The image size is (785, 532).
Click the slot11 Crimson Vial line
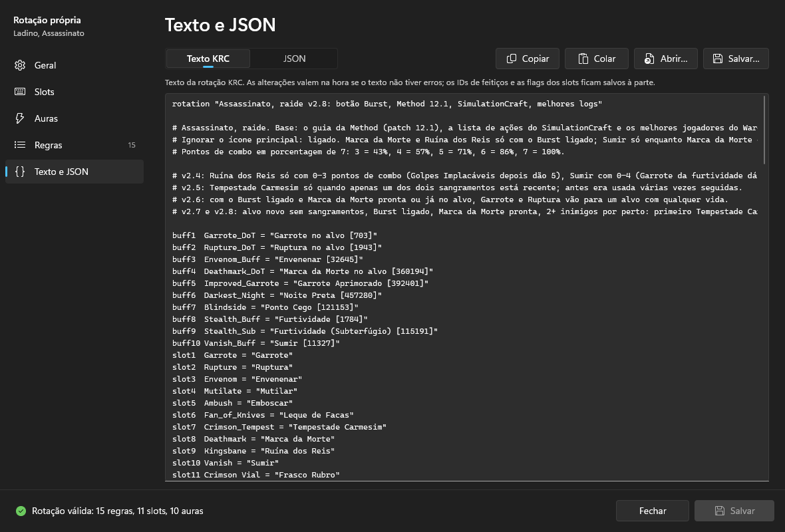pyautogui.click(x=256, y=475)
